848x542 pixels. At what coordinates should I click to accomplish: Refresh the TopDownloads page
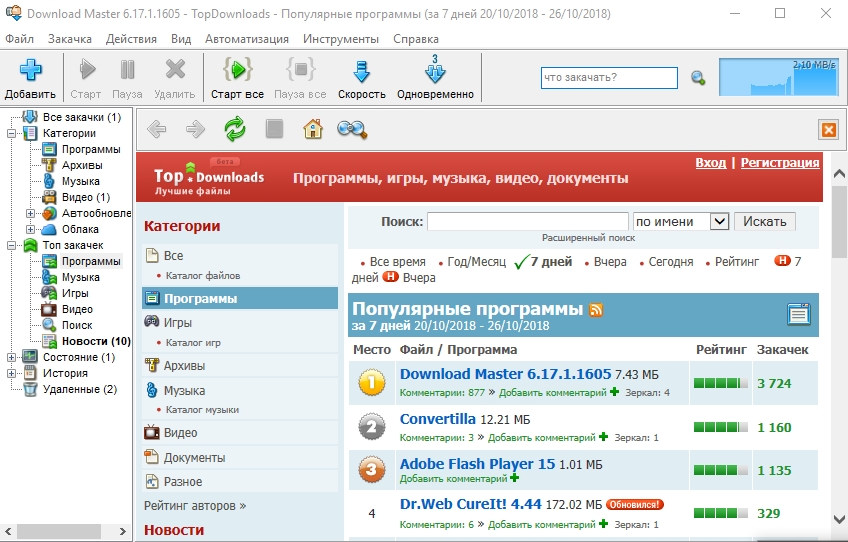click(x=235, y=129)
